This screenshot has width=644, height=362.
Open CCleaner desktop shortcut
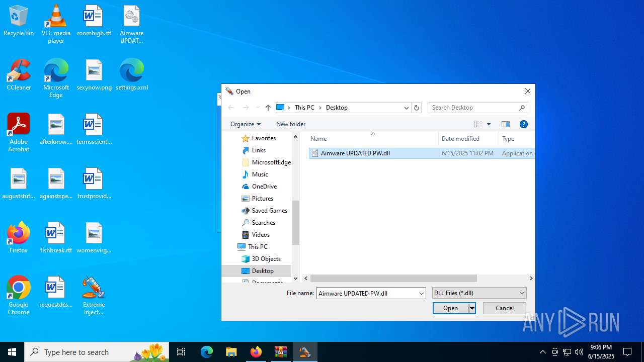click(19, 75)
